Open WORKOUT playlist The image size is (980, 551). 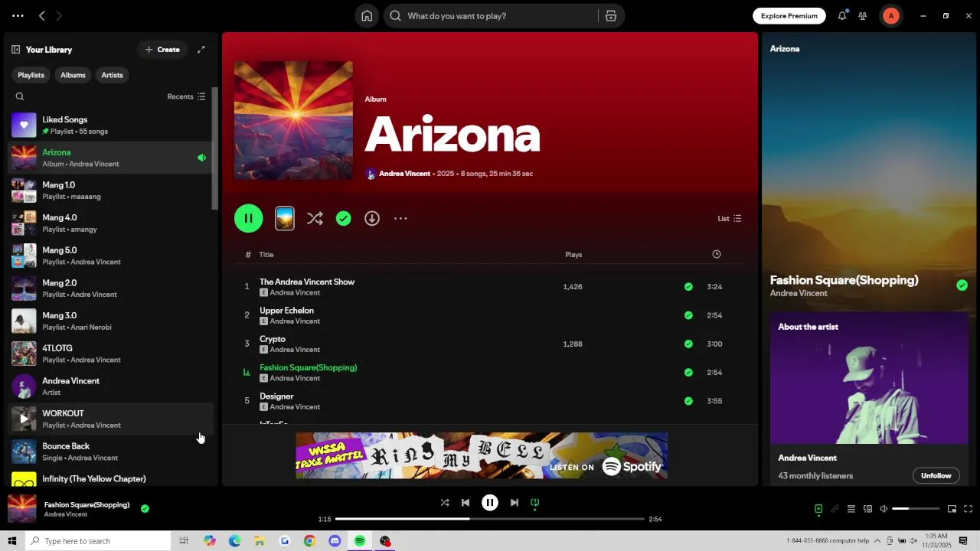109,419
